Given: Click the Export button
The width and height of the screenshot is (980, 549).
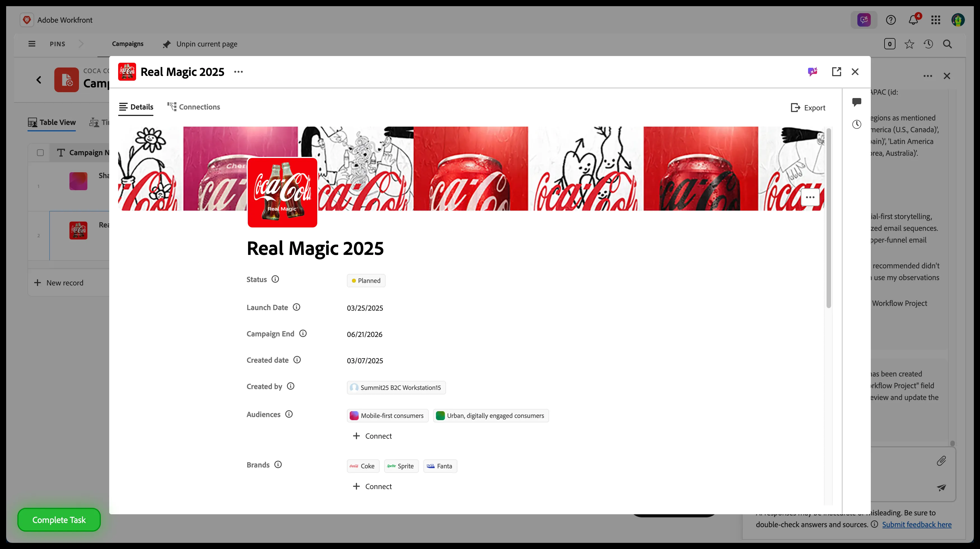Looking at the screenshot, I should point(808,108).
